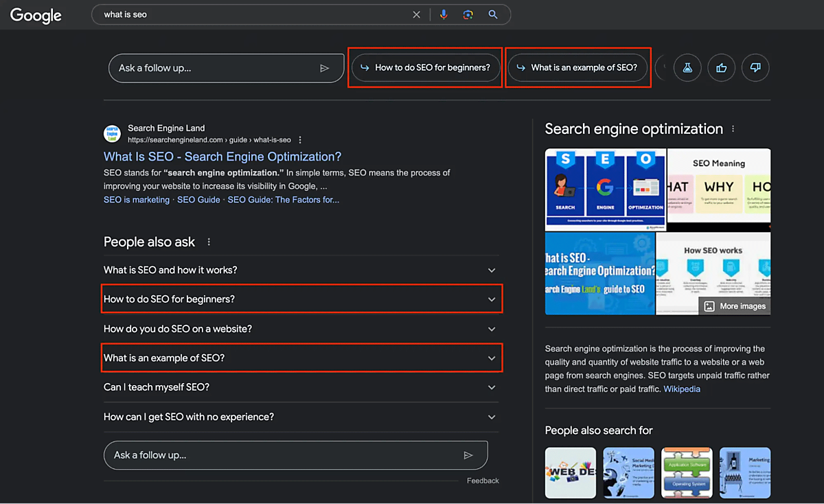Send the top follow-up with the arrow icon
Screen dimensions: 824x504
tap(325, 68)
